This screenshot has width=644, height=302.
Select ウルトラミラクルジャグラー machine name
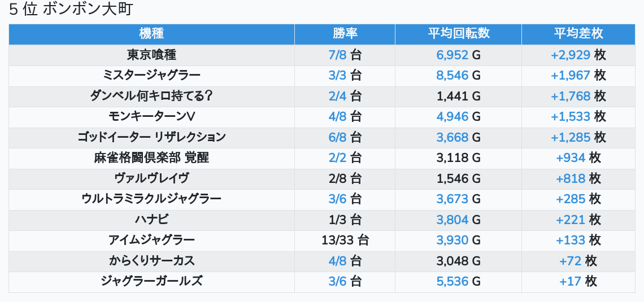pos(151,199)
